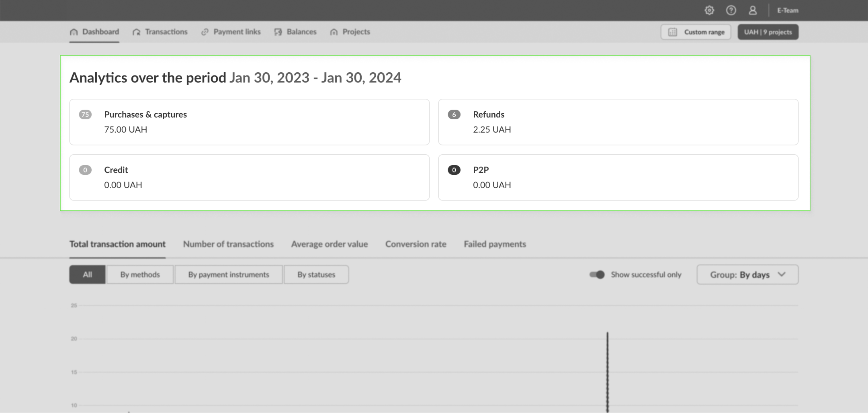Open settings gear icon in header
Screen dimensions: 868x413
709,10
